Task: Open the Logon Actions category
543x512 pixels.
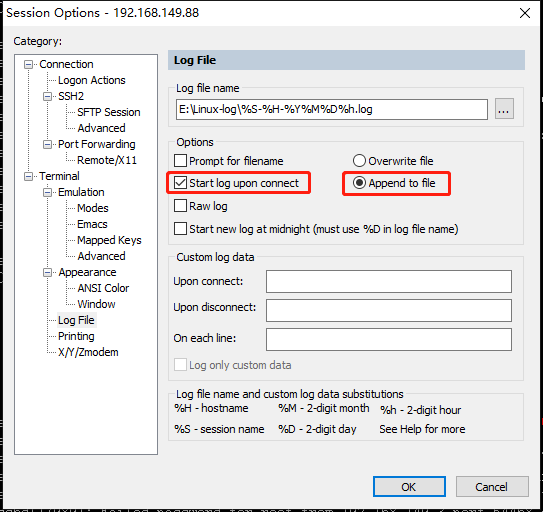Action: tap(91, 80)
